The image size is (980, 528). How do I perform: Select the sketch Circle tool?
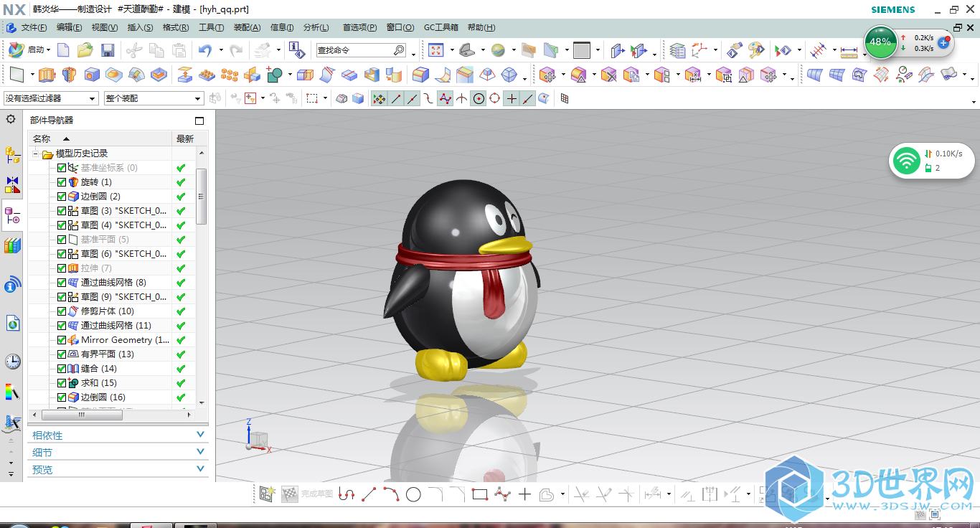(413, 494)
